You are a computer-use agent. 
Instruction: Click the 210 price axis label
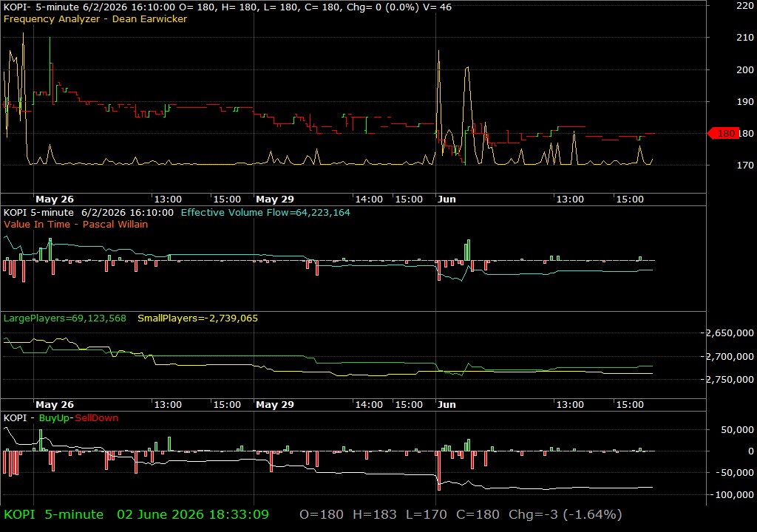[x=745, y=37]
